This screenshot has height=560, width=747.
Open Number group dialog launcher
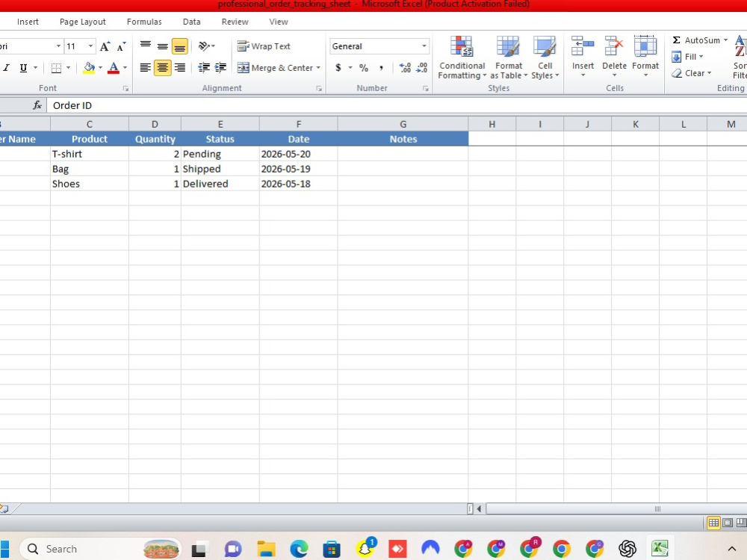pyautogui.click(x=426, y=89)
